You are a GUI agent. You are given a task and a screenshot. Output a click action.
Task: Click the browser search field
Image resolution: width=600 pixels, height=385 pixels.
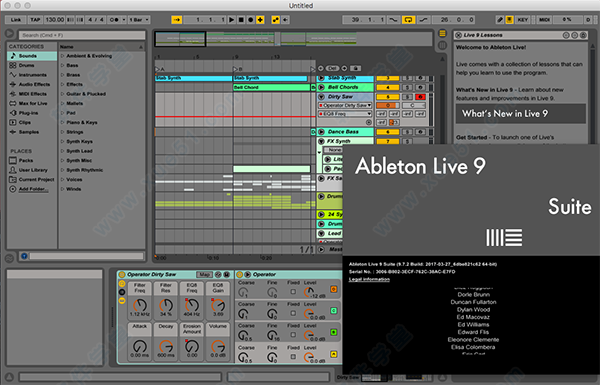(x=82, y=35)
